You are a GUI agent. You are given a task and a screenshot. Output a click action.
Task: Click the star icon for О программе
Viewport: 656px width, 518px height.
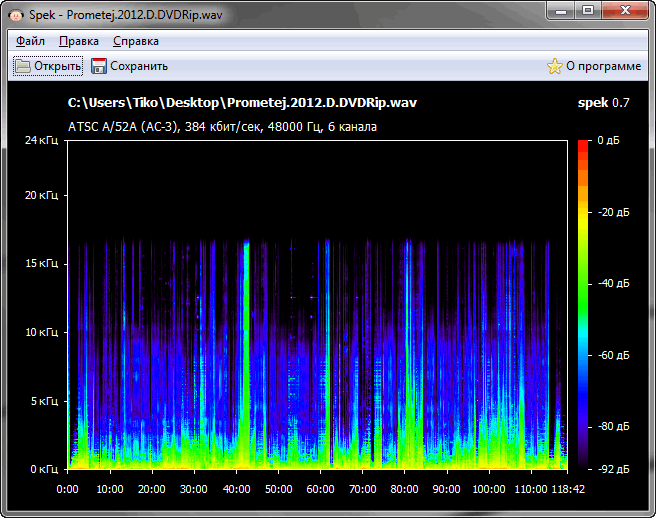[x=555, y=66]
